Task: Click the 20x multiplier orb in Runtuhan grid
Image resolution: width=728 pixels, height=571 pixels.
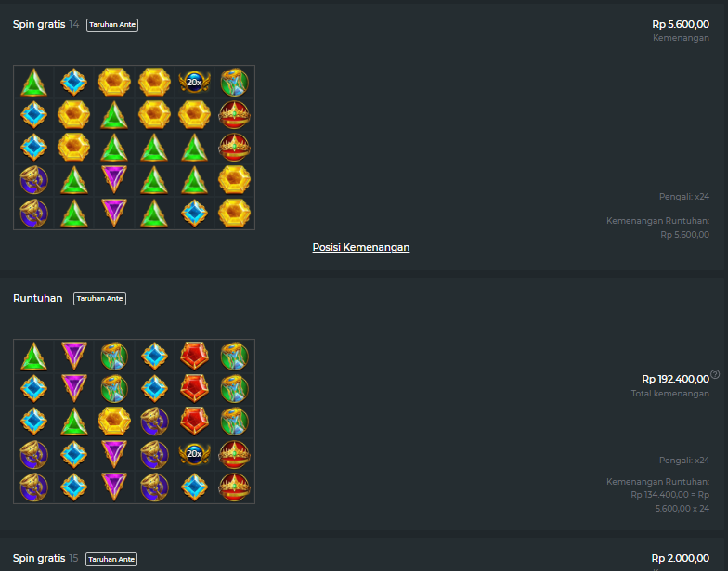Action: (x=195, y=453)
